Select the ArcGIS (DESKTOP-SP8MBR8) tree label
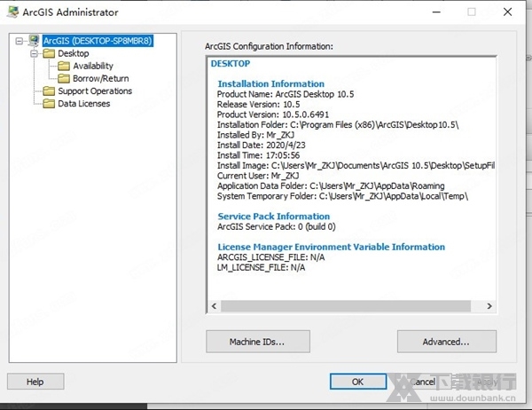This screenshot has width=532, height=410. coord(98,41)
